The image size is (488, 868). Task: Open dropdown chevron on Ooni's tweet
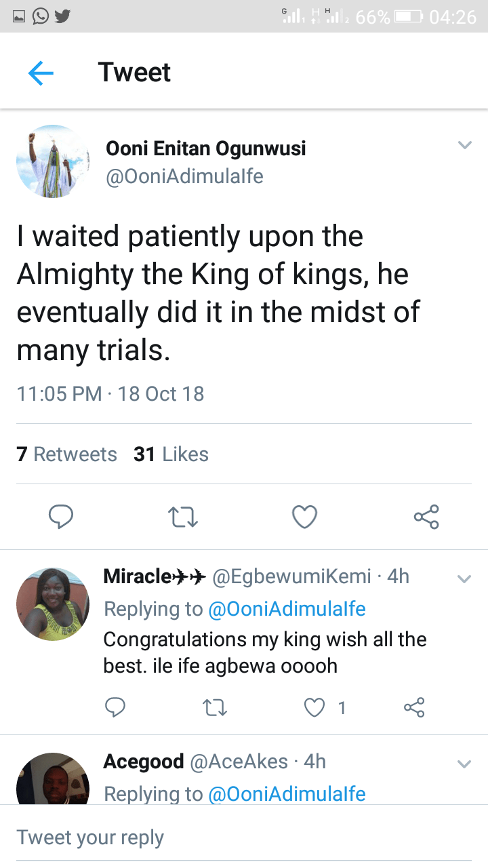coord(464,145)
